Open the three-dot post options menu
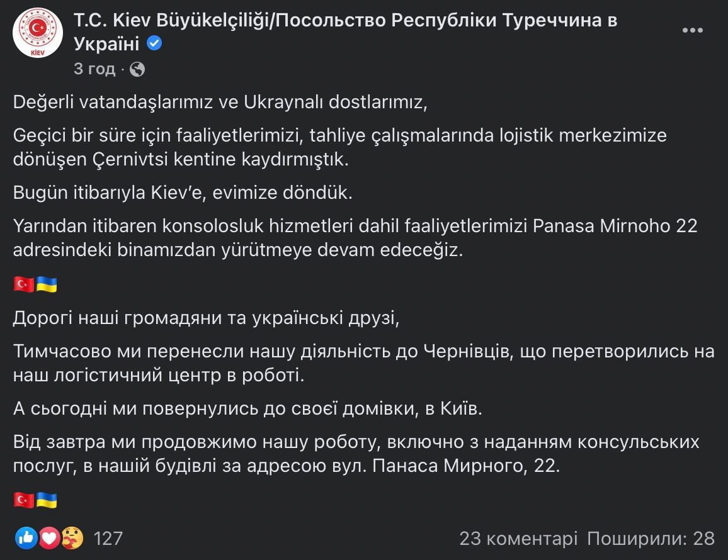This screenshot has width=728, height=560. (692, 30)
